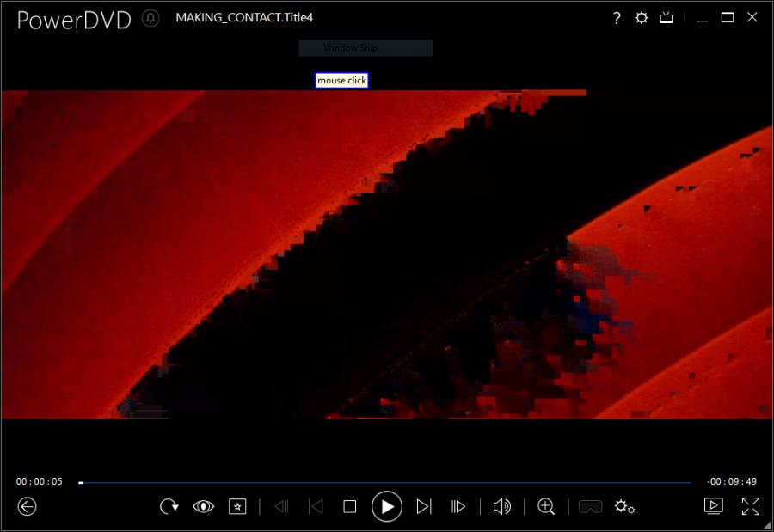The image size is (774, 532).
Task: Open PowerDVD settings gear in title bar
Action: (642, 18)
